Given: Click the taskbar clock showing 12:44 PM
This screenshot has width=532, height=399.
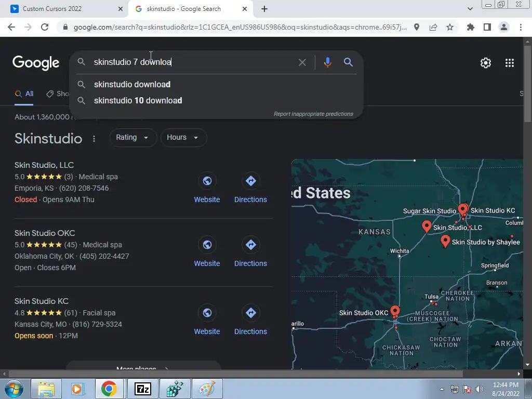Looking at the screenshot, I should point(506,389).
